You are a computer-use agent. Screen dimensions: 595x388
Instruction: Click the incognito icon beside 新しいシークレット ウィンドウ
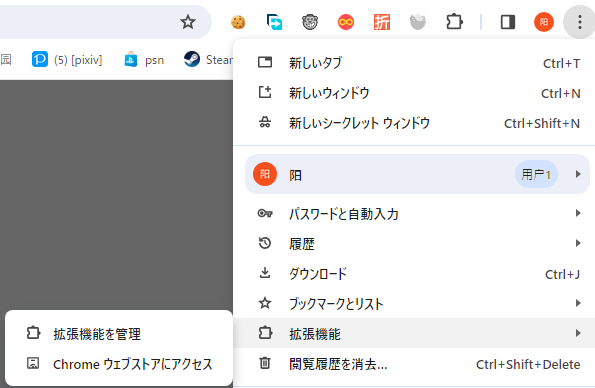[x=265, y=122]
